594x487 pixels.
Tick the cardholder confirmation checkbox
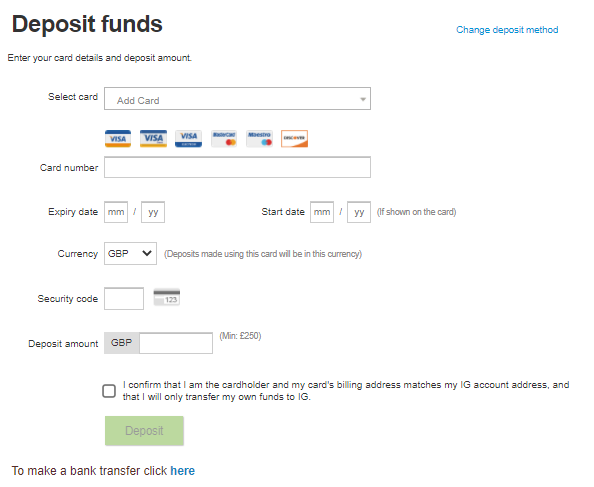(109, 391)
